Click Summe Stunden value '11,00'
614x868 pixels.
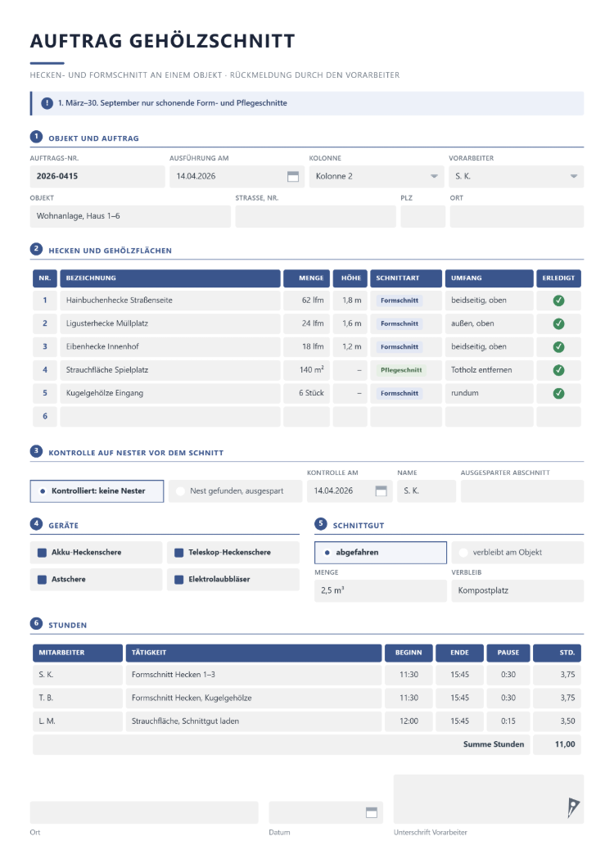click(x=557, y=744)
